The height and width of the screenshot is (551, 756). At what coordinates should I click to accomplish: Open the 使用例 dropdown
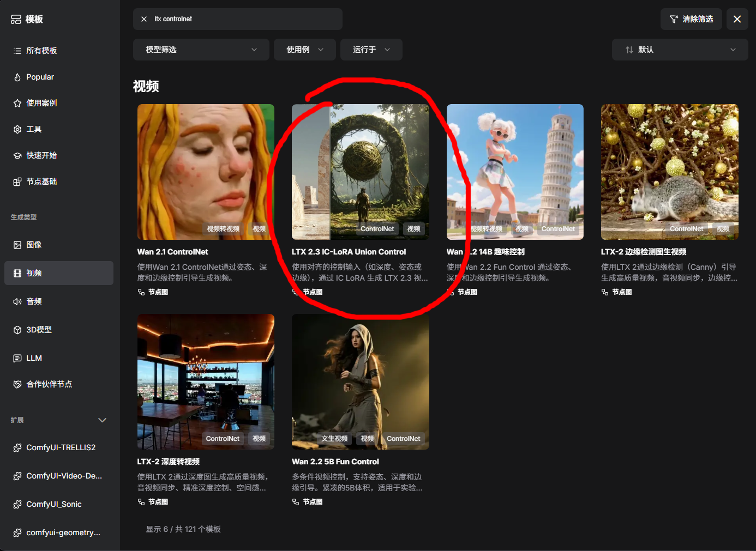tap(305, 50)
